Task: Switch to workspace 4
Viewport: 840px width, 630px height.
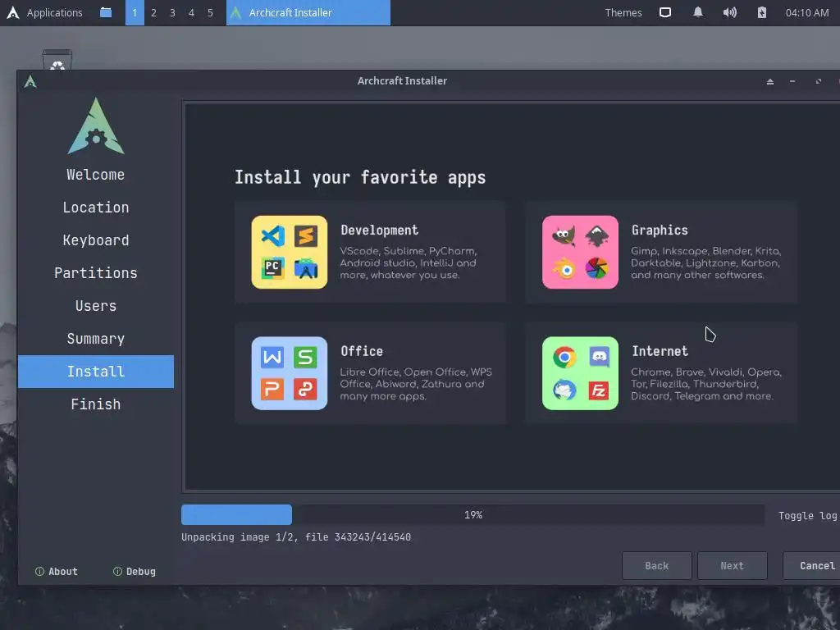Action: coord(191,12)
